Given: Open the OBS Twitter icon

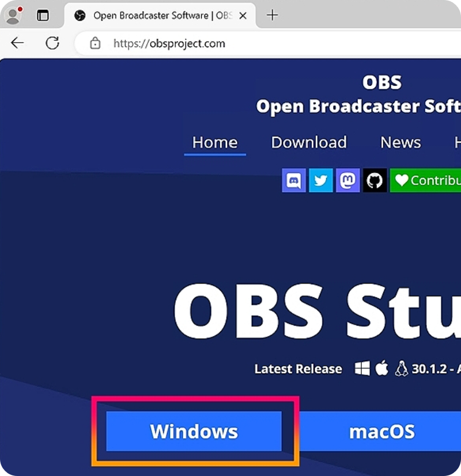Looking at the screenshot, I should pos(320,180).
